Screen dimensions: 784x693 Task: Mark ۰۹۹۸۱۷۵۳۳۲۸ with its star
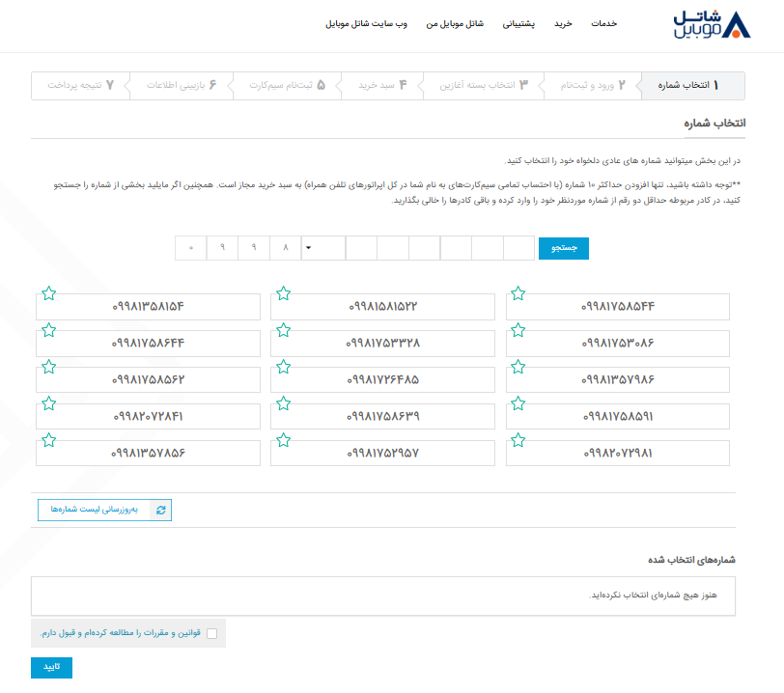[x=284, y=330]
